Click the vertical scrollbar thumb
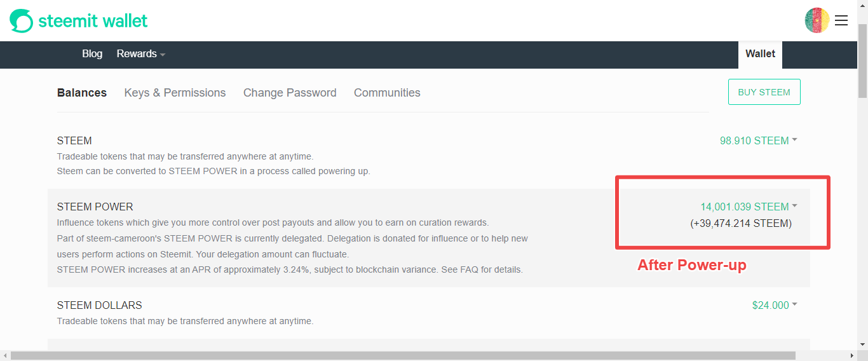 point(862,60)
